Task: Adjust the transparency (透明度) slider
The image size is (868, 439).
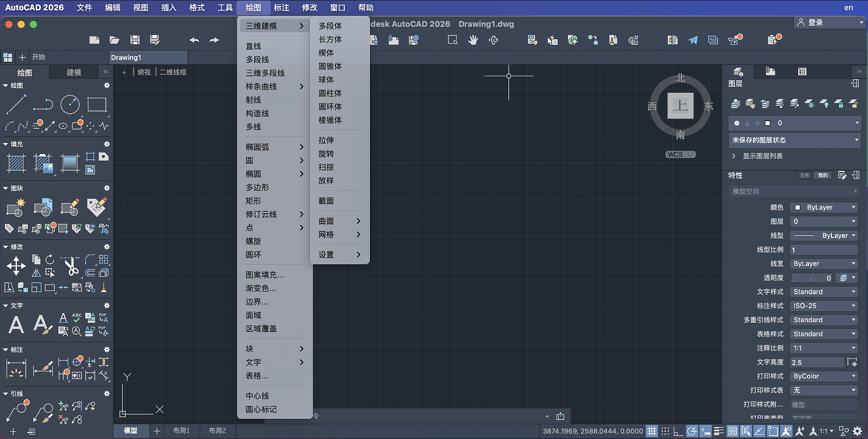Action: [811, 278]
